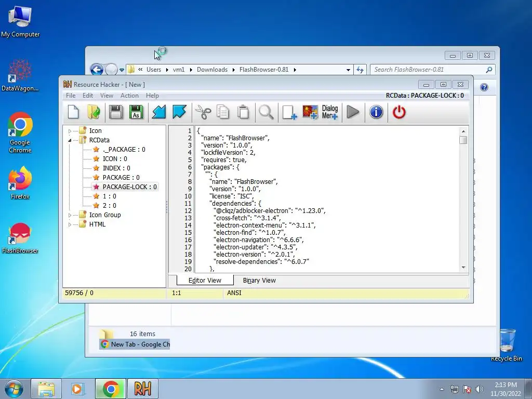Viewport: 532px width, 399px height.
Task: Expand the HTML tree folder
Action: [70, 224]
